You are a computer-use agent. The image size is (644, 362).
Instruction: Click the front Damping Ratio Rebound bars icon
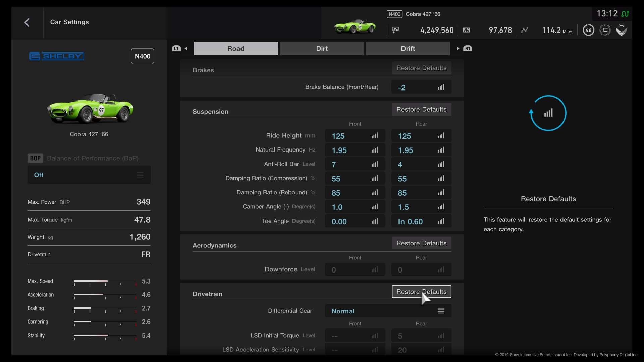tap(375, 193)
